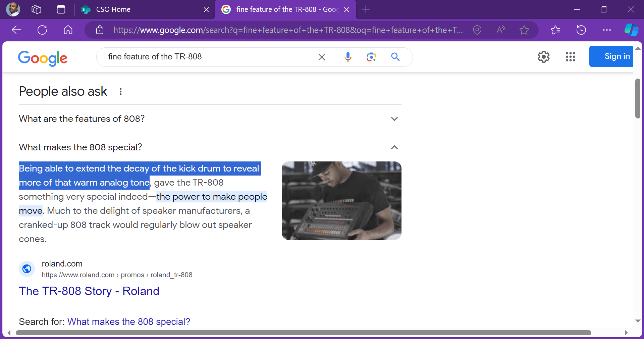Select the 'fine feature of the TR-808' Google tab
Screen dimensions: 644x339
click(x=285, y=9)
